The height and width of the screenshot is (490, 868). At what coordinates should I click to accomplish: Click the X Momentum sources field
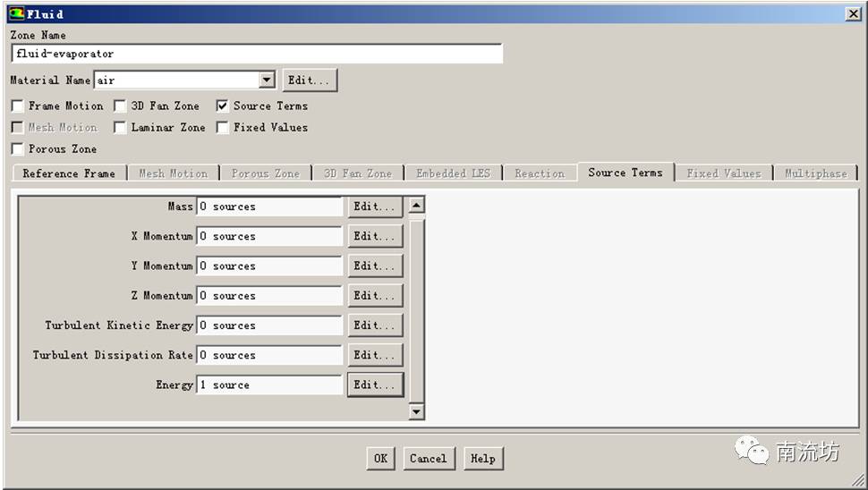coord(269,236)
